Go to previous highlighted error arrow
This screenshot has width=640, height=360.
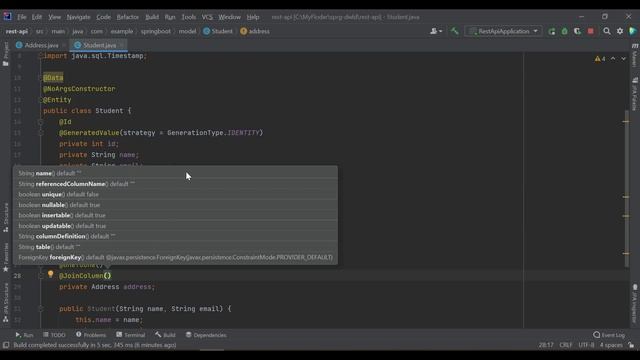click(613, 59)
